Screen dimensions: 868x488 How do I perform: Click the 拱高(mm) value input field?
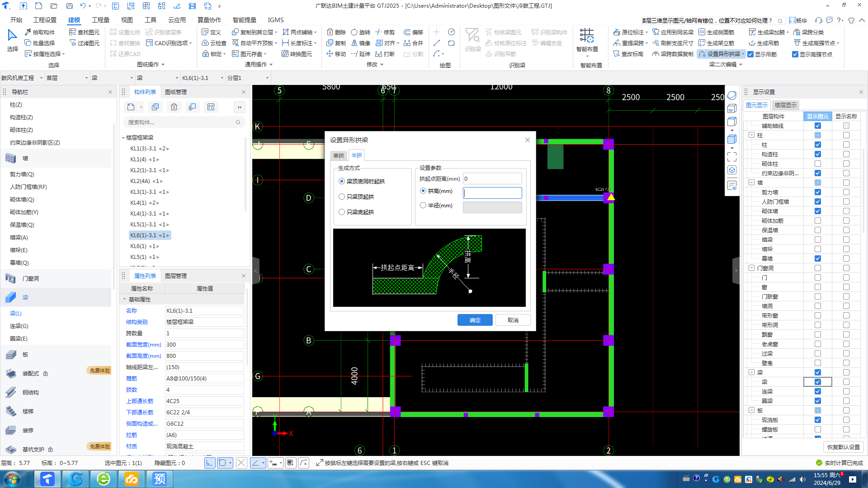(x=492, y=193)
